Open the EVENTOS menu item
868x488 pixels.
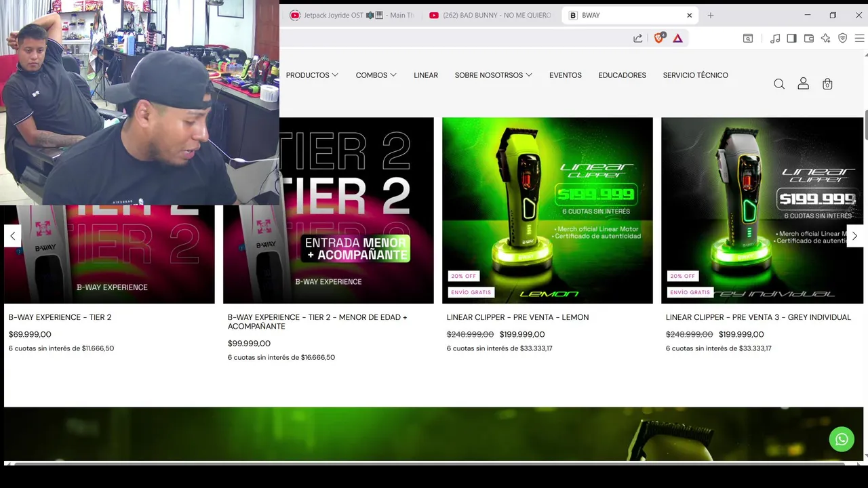(566, 75)
